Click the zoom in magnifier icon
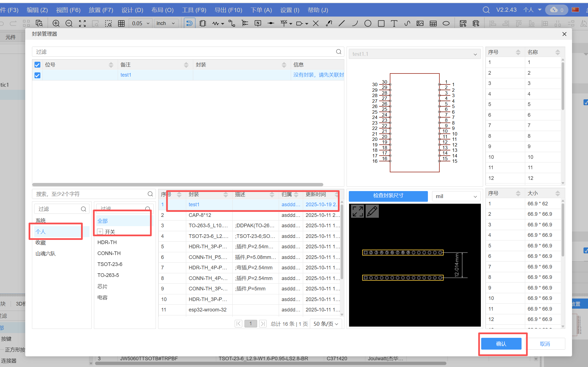 (56, 23)
